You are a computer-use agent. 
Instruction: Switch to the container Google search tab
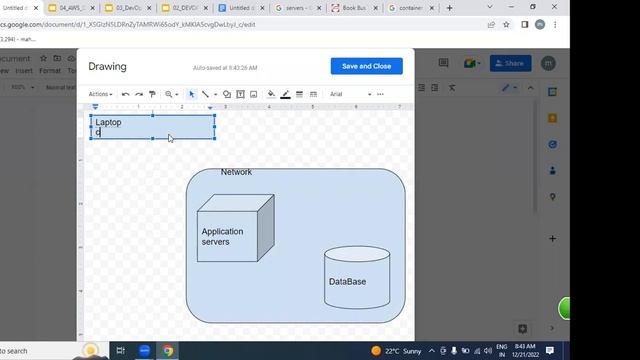tap(410, 8)
